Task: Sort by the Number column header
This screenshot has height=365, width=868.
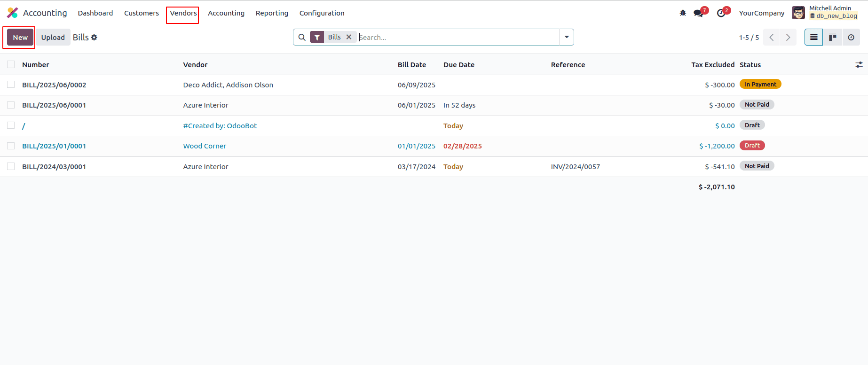Action: [36, 65]
